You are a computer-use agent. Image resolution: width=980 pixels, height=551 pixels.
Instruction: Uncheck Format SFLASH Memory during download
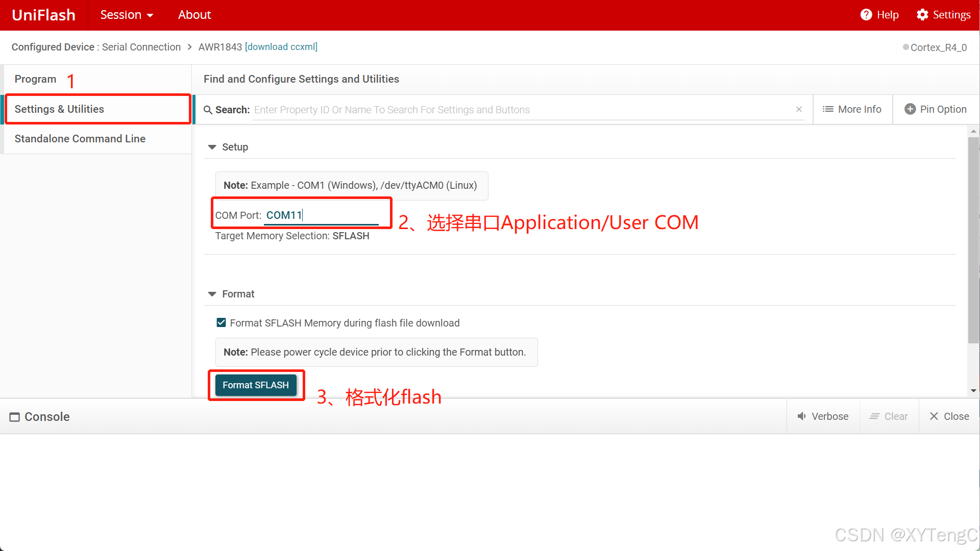(221, 322)
